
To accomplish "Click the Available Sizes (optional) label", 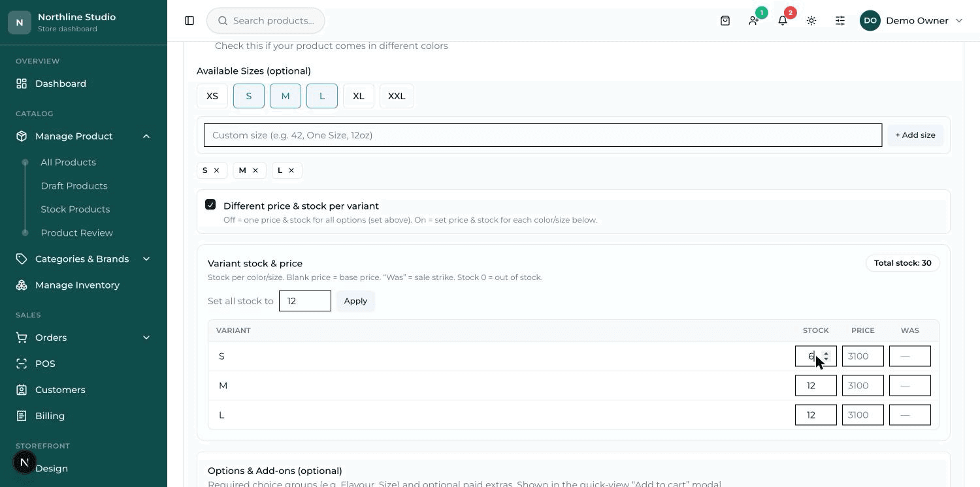I will [253, 71].
